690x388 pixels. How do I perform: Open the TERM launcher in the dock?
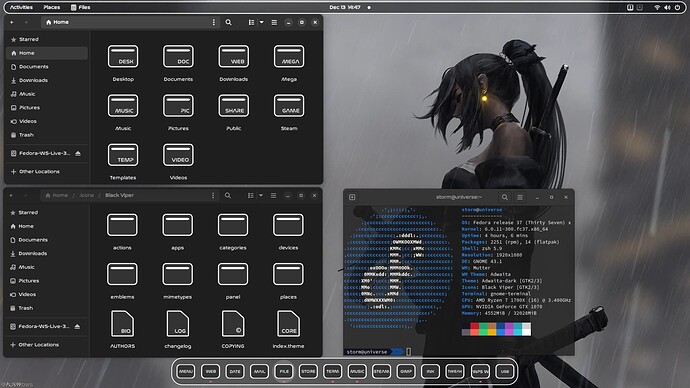(333, 372)
